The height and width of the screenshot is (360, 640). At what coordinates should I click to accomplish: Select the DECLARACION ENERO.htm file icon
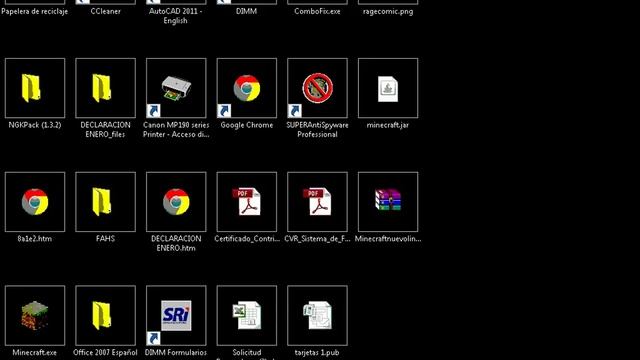[176, 202]
